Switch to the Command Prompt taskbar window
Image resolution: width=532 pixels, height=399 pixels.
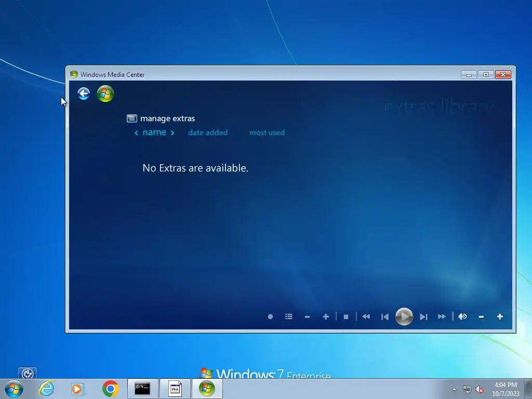(x=142, y=389)
